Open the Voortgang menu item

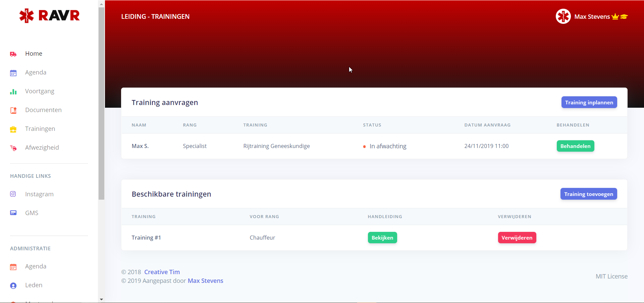click(40, 91)
